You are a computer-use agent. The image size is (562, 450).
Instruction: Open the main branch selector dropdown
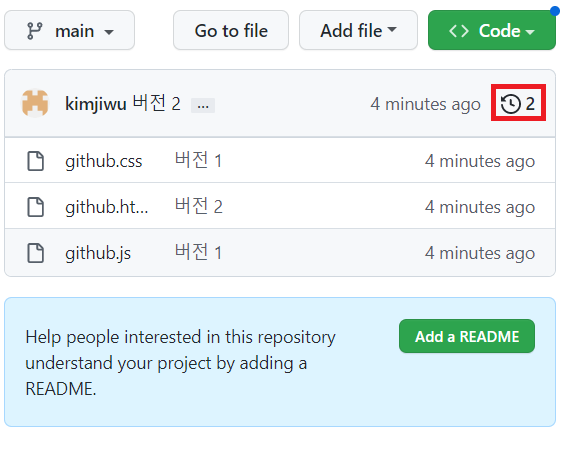click(69, 30)
